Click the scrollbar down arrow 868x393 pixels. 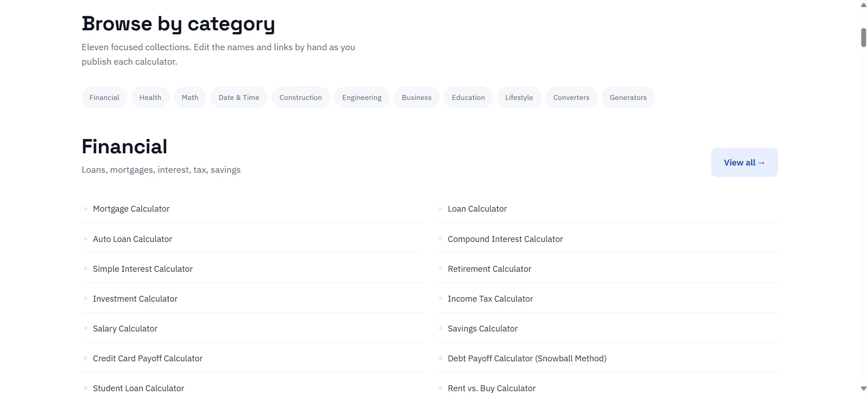coord(863,388)
